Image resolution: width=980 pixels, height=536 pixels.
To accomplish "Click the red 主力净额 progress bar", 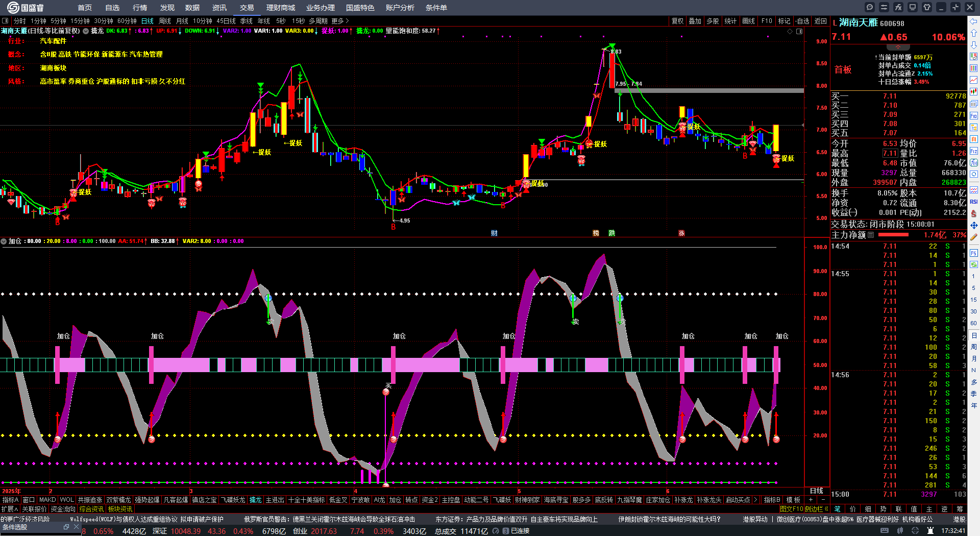I will 893,235.
